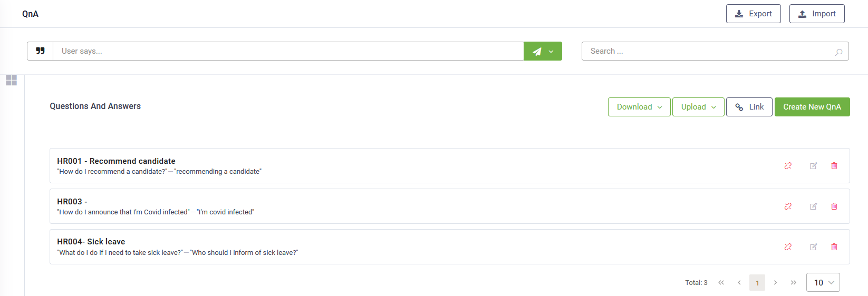Click the paper plane send icon
This screenshot has height=296, width=868.
(x=537, y=51)
